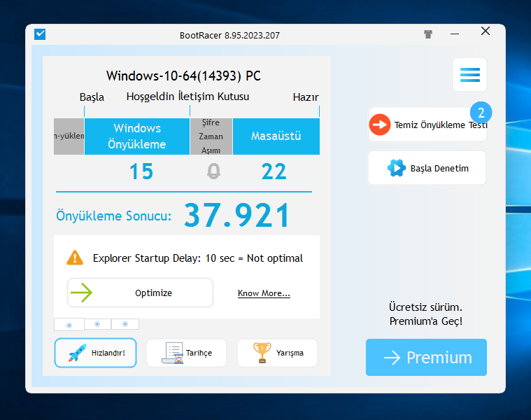Select the second tip page dot
The height and width of the screenshot is (420, 531).
(97, 324)
